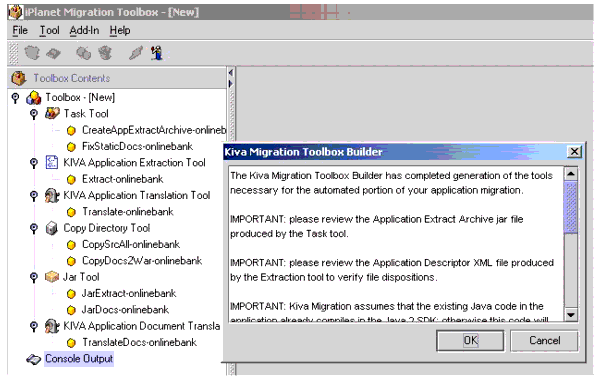Click the yellow icon beside CopyDocs2War-onlinebank
This screenshot has width=603, height=381.
coord(71,261)
